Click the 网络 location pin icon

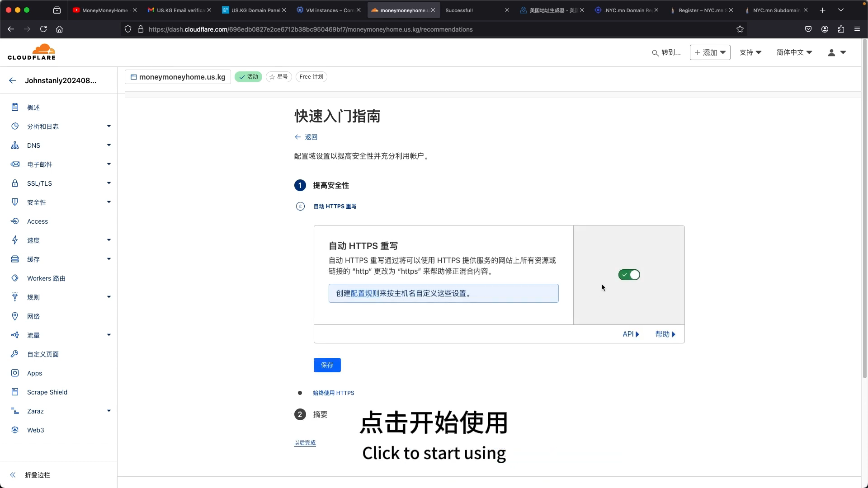coord(15,316)
